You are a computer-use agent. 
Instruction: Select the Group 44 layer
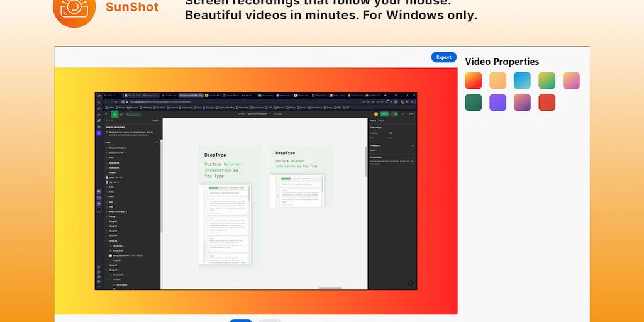click(113, 236)
